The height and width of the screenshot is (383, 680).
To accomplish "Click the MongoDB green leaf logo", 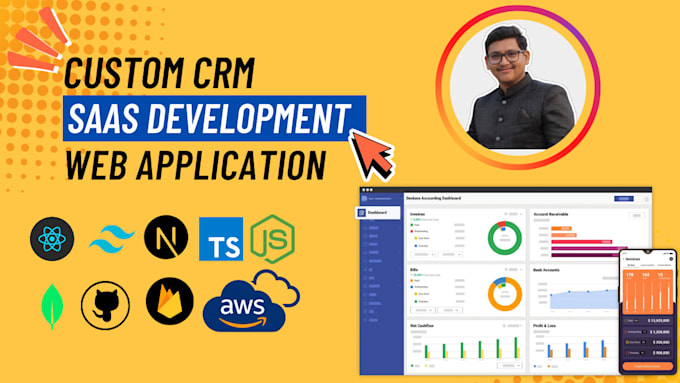I will pos(52,307).
